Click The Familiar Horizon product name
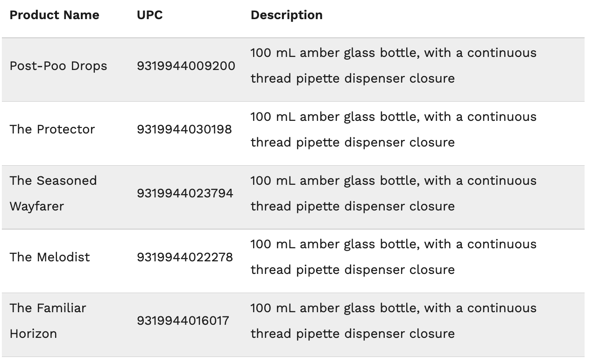593x364 pixels. pos(48,321)
